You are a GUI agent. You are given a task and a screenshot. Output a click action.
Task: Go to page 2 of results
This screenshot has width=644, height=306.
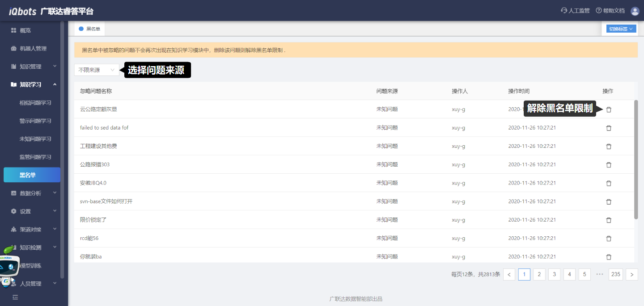(539, 274)
